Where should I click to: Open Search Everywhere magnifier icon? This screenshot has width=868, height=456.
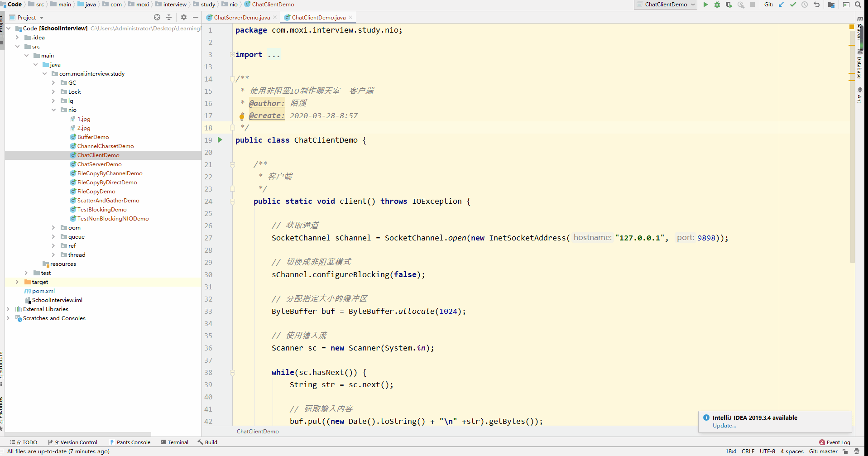(858, 5)
